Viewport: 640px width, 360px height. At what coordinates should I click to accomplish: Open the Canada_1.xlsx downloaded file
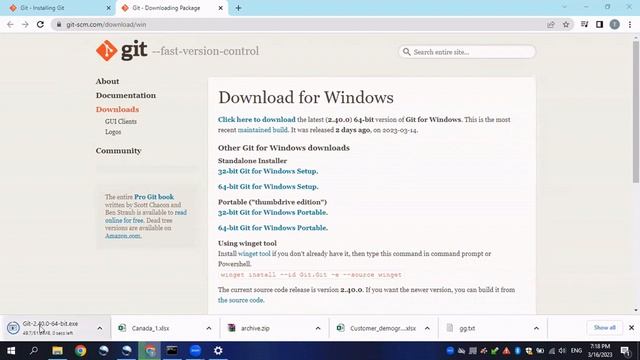(150, 328)
